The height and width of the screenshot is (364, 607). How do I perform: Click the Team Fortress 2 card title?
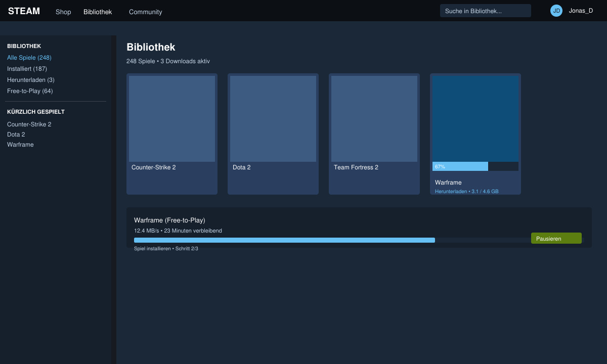point(356,167)
